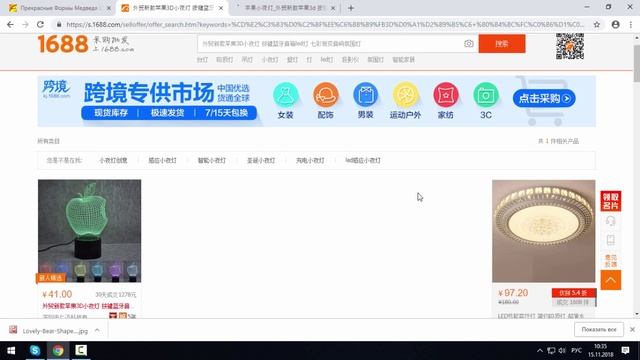Select the active 1688 search results tab

click(x=171, y=8)
